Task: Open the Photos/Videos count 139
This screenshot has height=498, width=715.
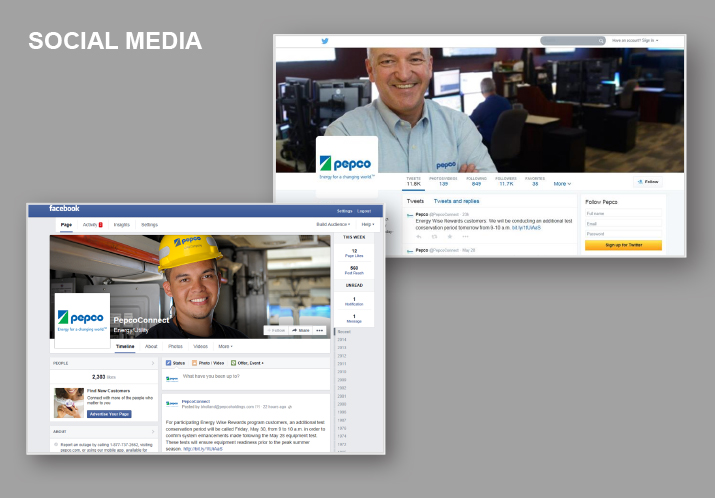Action: pyautogui.click(x=443, y=182)
